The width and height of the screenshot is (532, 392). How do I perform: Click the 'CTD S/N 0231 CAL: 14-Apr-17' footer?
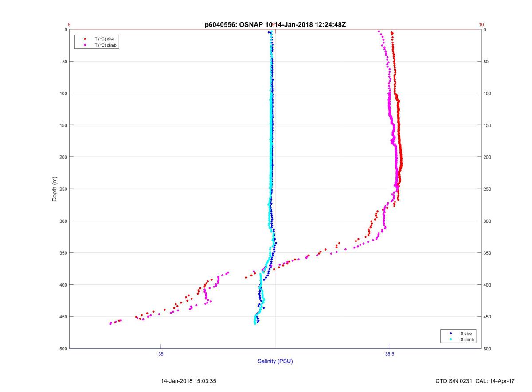coord(475,381)
